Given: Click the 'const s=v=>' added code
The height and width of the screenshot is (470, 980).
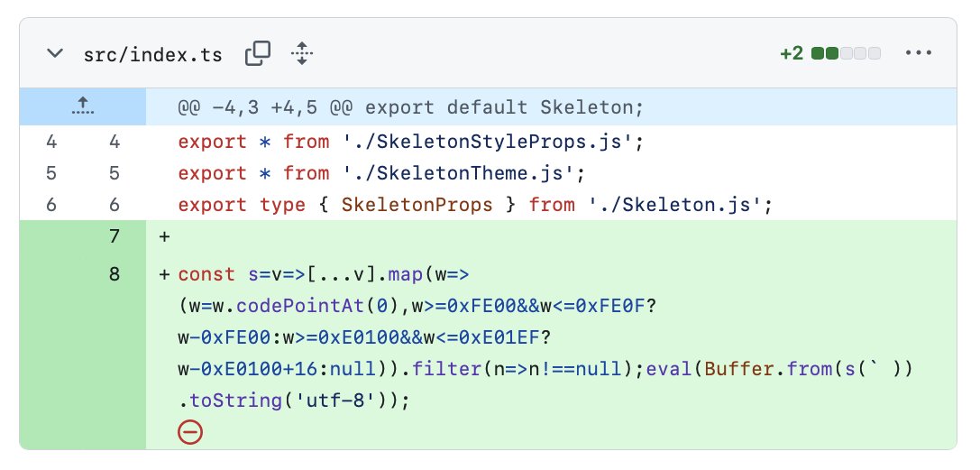Looking at the screenshot, I should (243, 273).
